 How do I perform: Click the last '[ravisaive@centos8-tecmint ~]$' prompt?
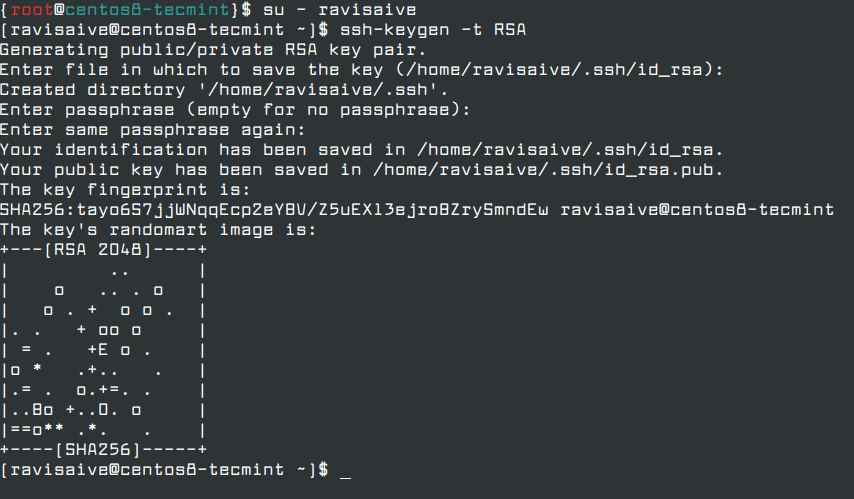click(x=164, y=470)
